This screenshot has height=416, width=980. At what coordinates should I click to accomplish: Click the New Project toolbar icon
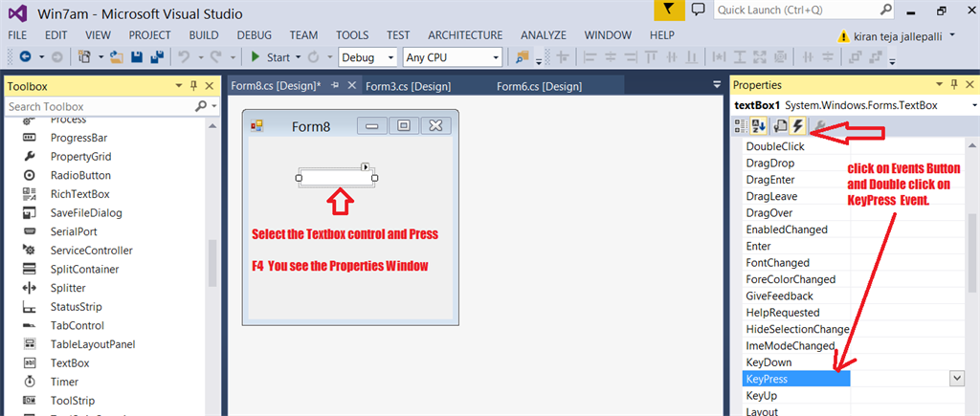pyautogui.click(x=84, y=56)
